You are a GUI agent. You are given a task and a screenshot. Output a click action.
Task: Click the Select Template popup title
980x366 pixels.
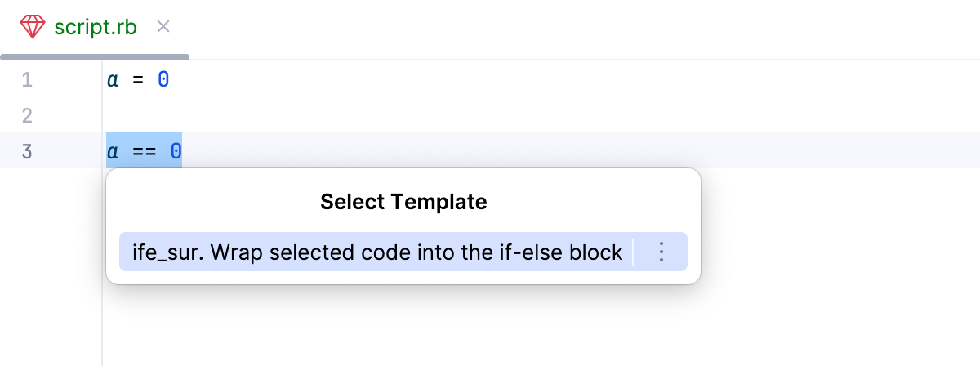[403, 202]
